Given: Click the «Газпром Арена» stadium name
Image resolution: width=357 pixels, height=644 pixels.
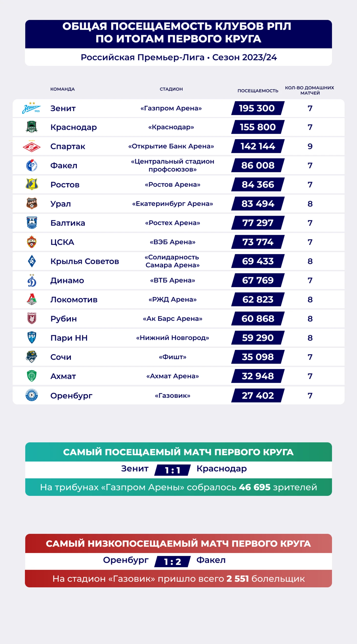Looking at the screenshot, I should pyautogui.click(x=171, y=108).
